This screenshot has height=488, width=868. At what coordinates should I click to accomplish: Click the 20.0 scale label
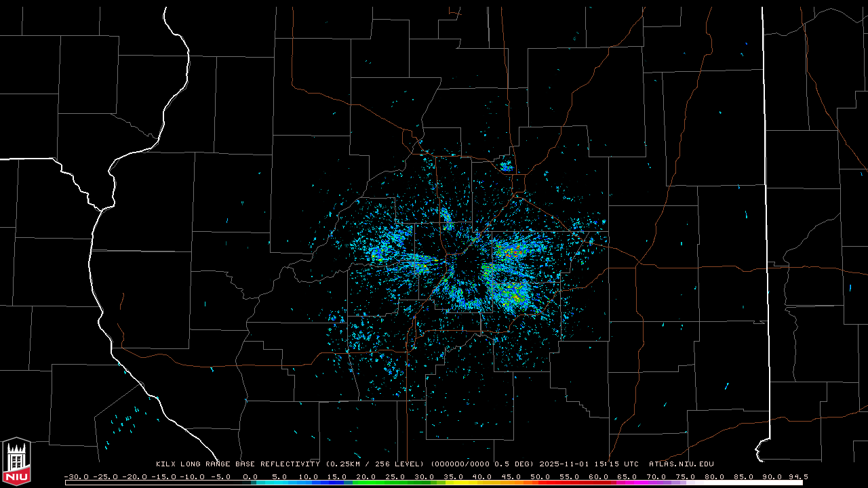tap(366, 476)
